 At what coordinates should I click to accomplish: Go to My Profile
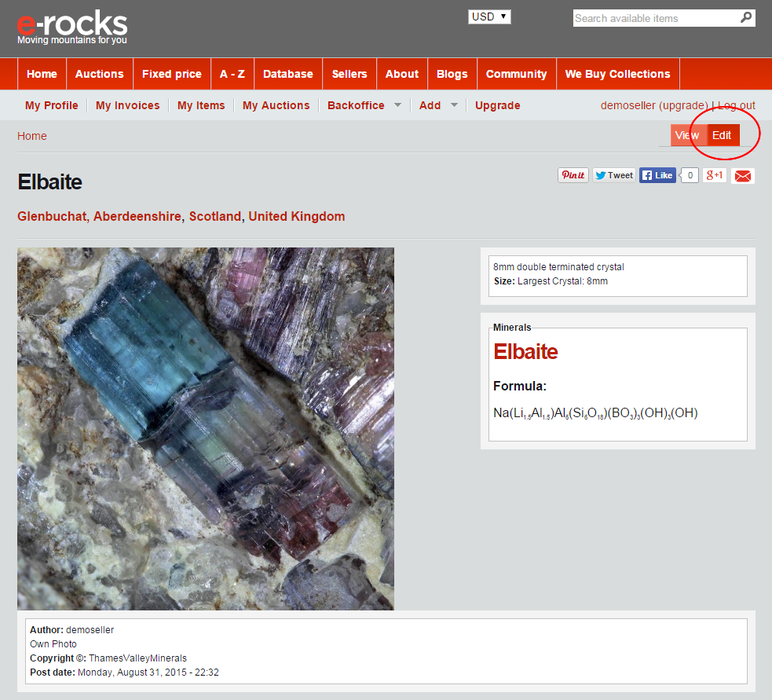[x=52, y=105]
